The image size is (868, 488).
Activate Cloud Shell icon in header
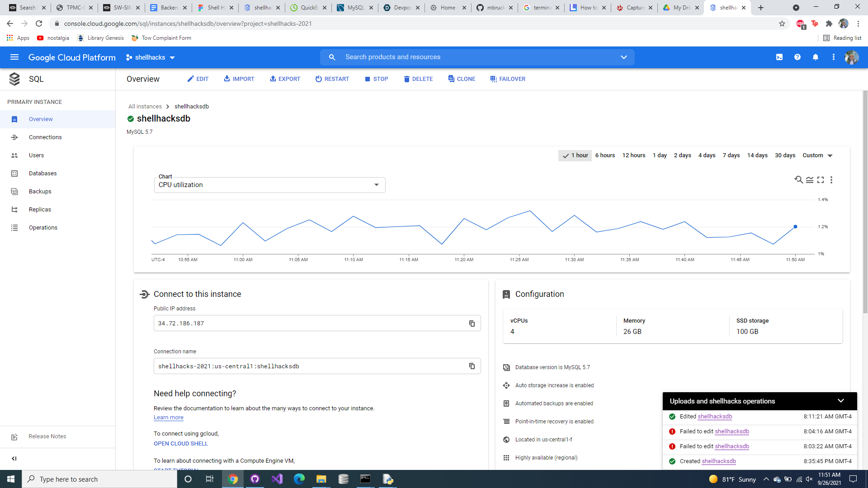(779, 57)
